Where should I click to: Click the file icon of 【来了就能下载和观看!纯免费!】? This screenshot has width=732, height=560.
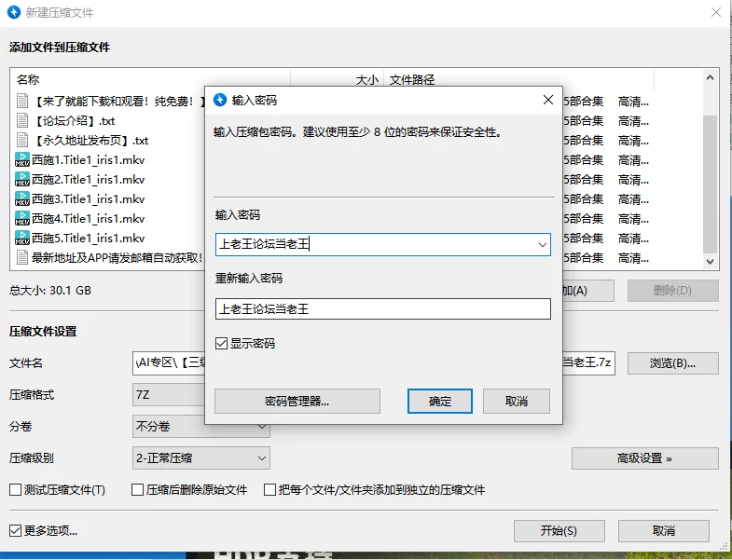[x=22, y=101]
